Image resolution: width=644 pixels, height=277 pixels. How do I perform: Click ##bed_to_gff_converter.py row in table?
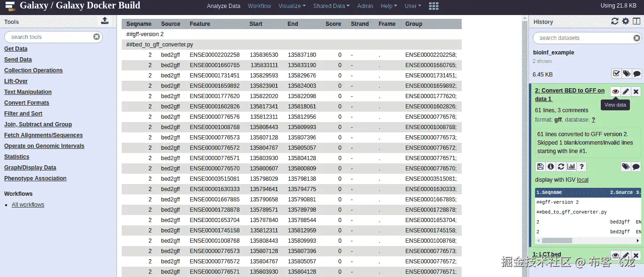(292, 45)
